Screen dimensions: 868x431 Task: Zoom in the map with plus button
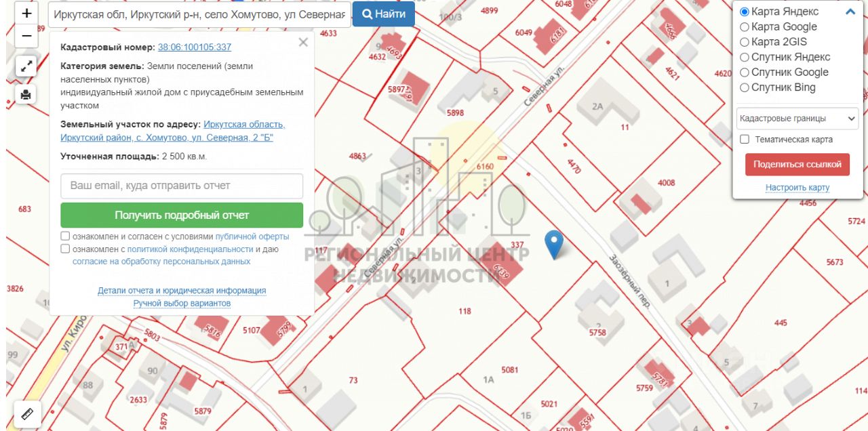[26, 13]
